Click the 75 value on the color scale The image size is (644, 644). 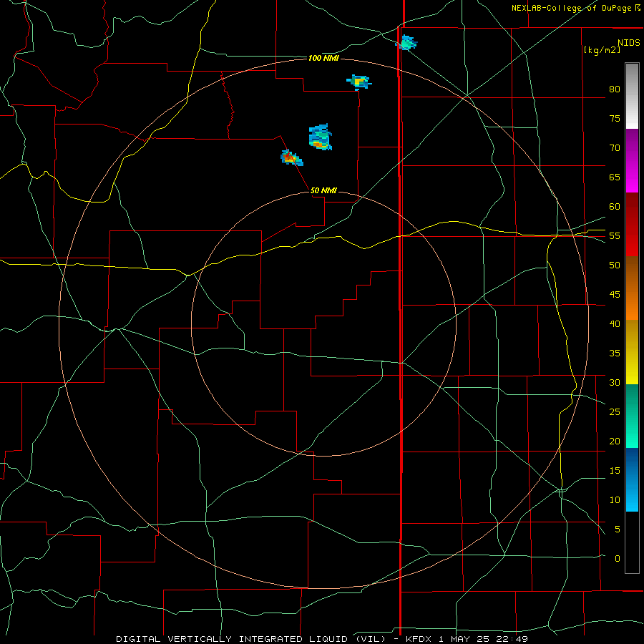click(615, 118)
